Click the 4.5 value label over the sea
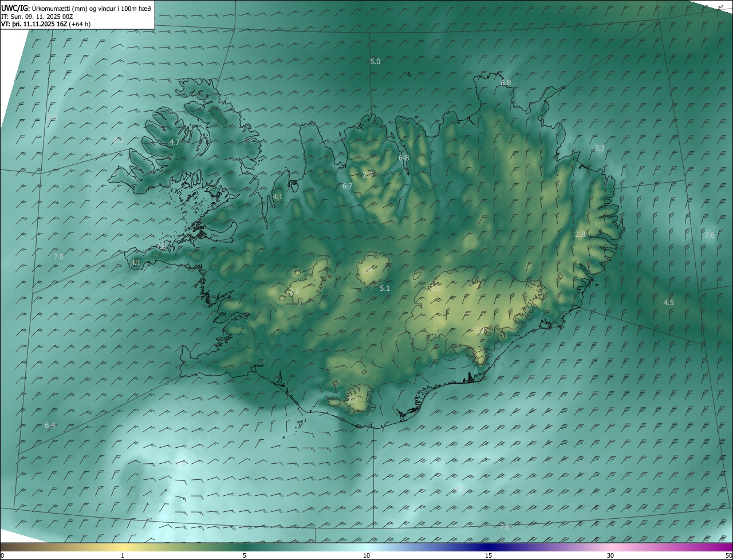The height and width of the screenshot is (560, 733). coord(668,302)
